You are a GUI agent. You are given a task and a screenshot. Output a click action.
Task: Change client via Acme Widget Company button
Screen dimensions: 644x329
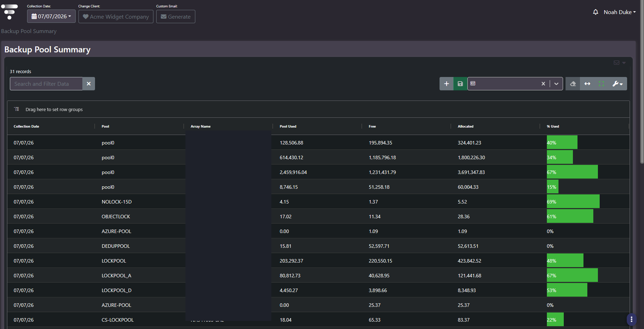(x=116, y=17)
